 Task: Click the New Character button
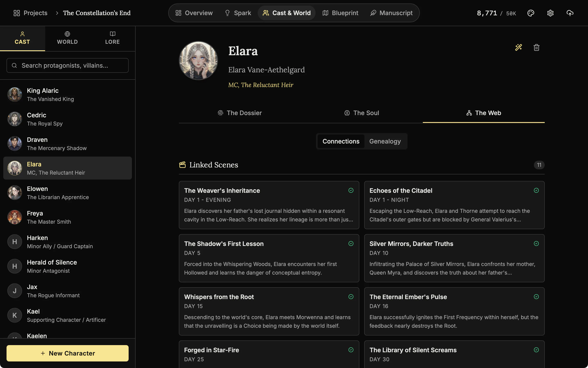point(68,353)
